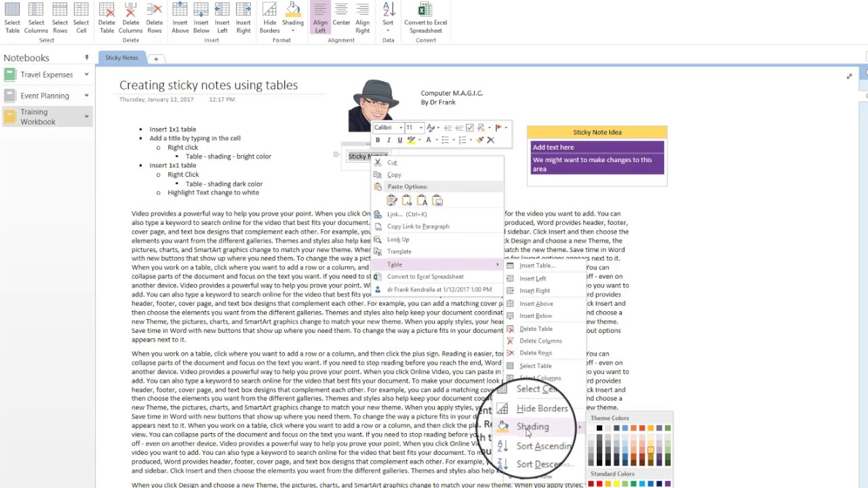
Task: Click Insert Left in the ribbon
Action: (x=222, y=18)
